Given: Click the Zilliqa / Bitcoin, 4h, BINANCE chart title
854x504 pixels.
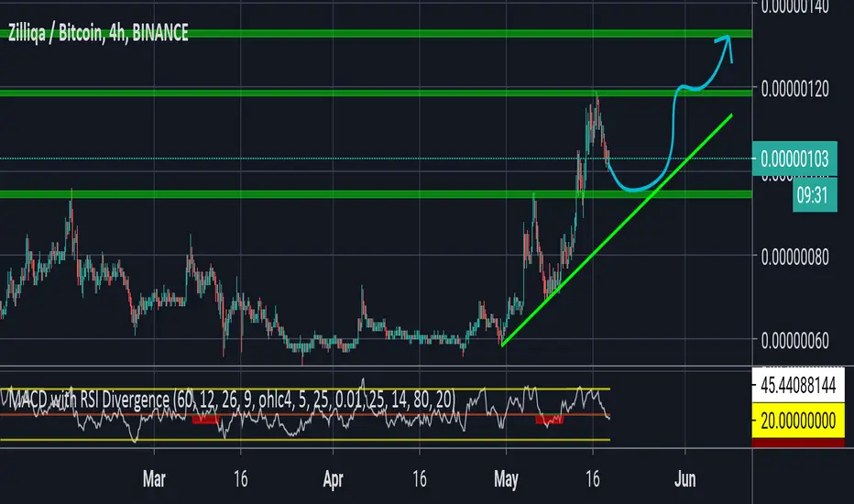Looking at the screenshot, I should click(98, 33).
